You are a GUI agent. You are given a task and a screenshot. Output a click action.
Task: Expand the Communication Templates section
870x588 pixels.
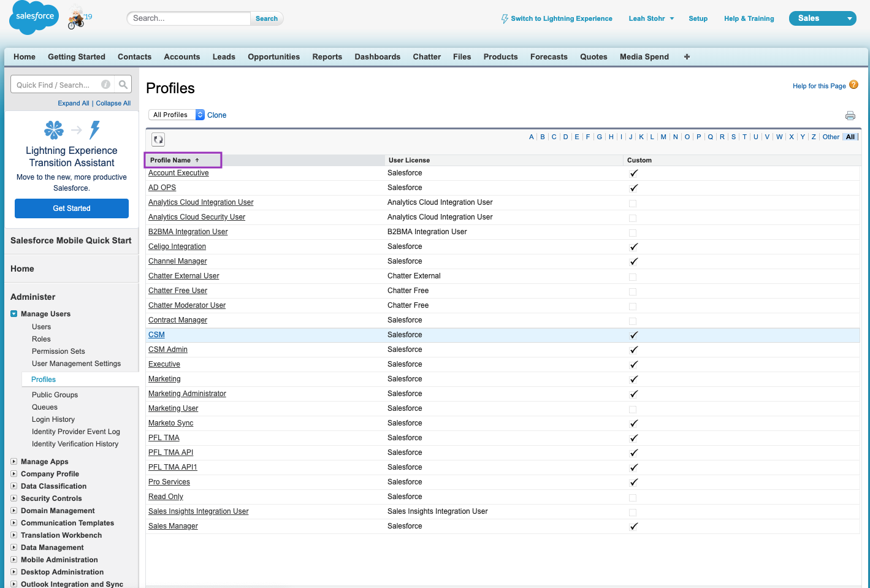(x=14, y=523)
